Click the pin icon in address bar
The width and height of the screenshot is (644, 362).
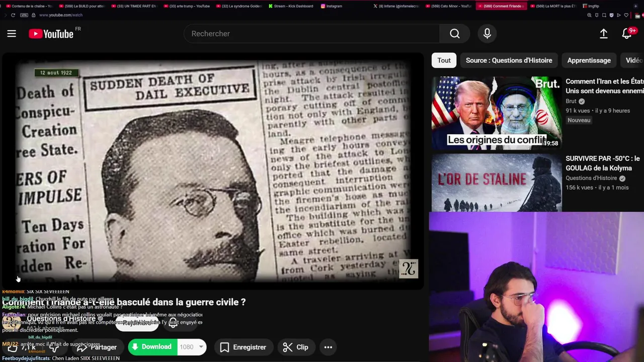pos(597,15)
